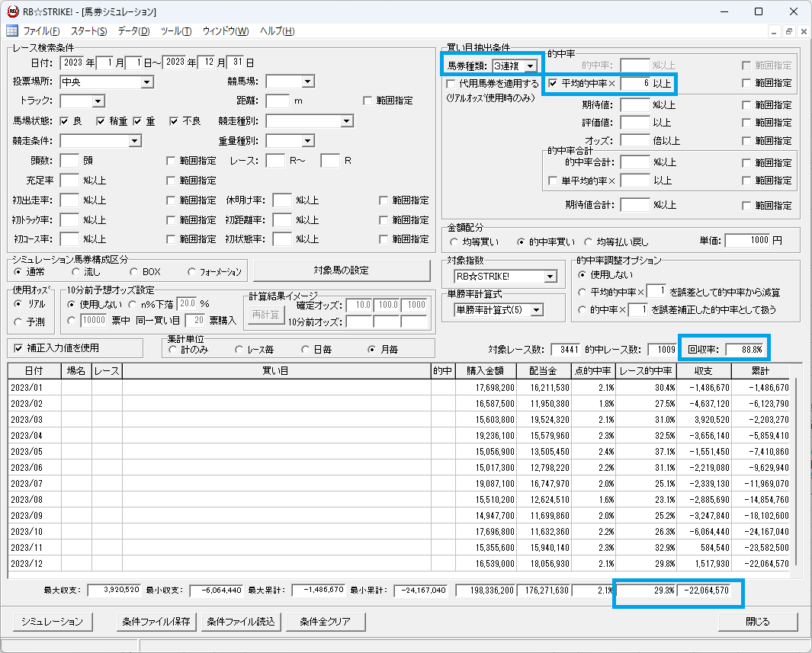Image resolution: width=812 pixels, height=653 pixels.
Task: Open the 単勝率計算式(5) dropdown
Action: [537, 310]
